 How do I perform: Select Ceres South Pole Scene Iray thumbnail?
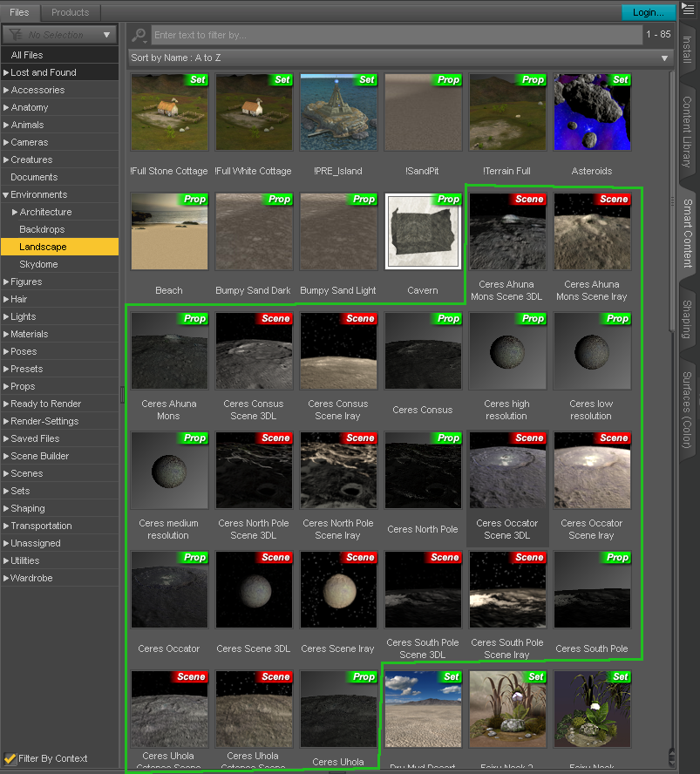[507, 590]
